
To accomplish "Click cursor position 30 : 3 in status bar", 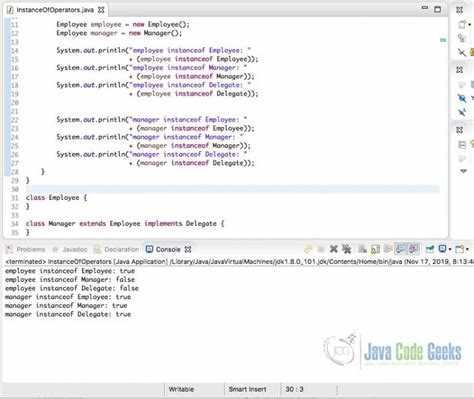I will tap(294, 389).
